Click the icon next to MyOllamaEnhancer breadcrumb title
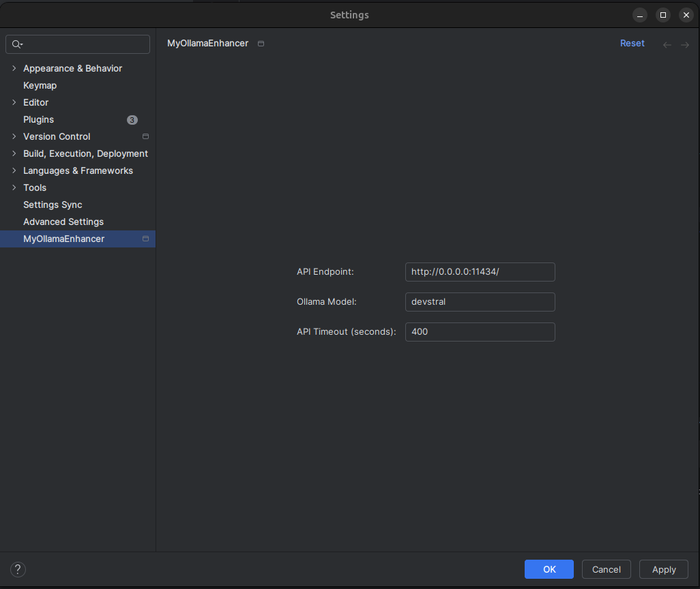Viewport: 700px width, 589px height. [261, 43]
